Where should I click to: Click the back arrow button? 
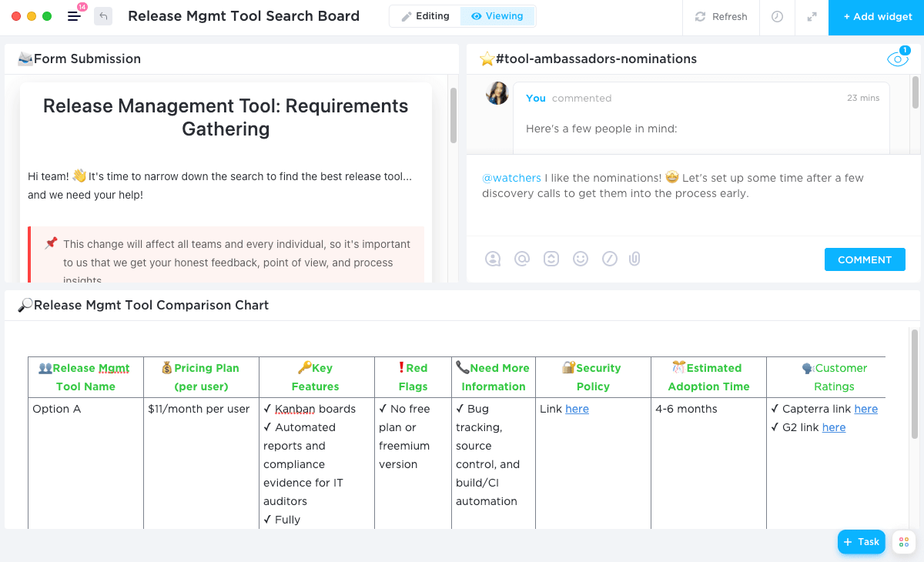point(103,16)
